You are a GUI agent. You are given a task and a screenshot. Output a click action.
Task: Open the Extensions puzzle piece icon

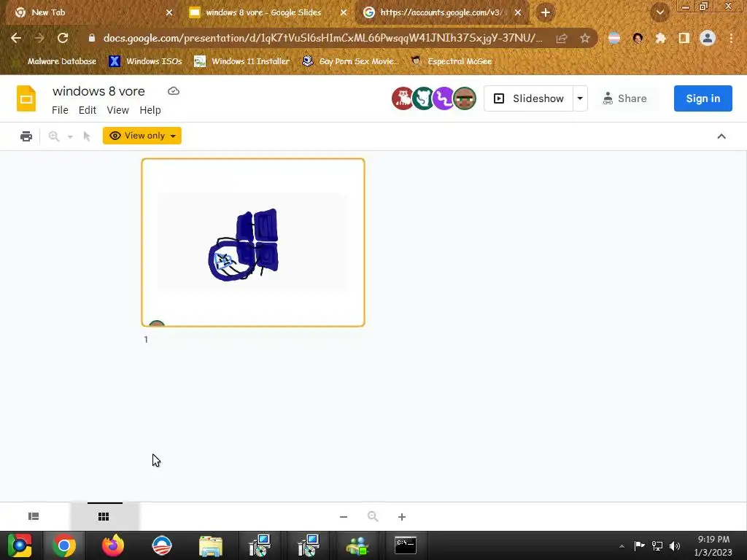[x=660, y=38]
